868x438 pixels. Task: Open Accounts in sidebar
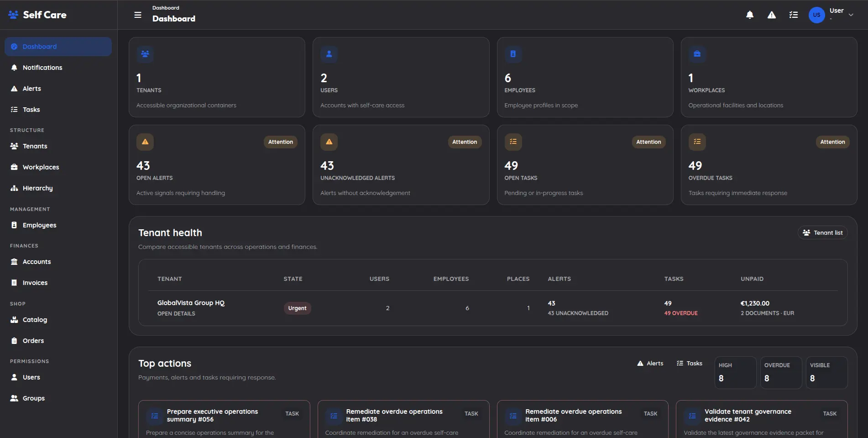pos(58,262)
